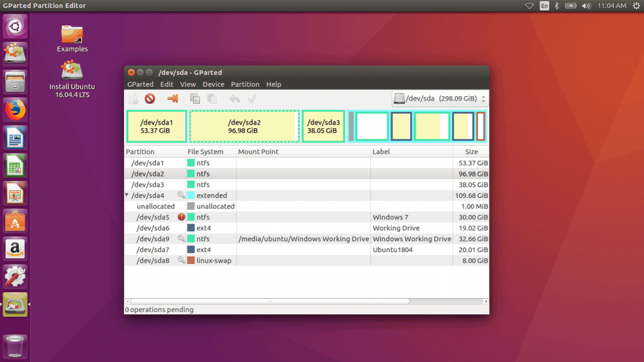The width and height of the screenshot is (644, 362).
Task: Click the key icon beside /dev/sda8
Action: tap(182, 260)
